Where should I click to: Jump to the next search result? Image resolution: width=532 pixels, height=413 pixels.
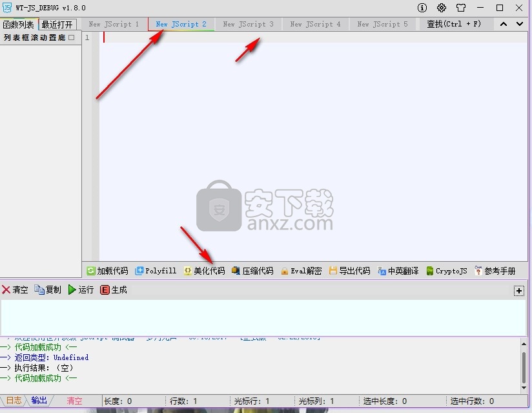point(520,24)
